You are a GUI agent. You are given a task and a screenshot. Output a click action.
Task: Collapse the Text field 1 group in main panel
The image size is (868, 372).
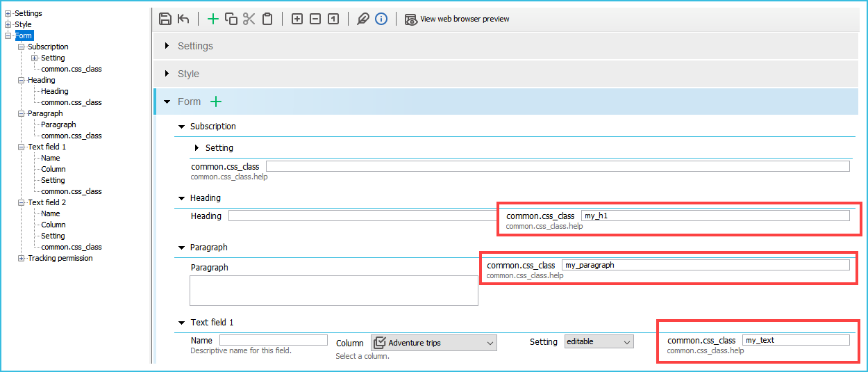click(x=182, y=323)
